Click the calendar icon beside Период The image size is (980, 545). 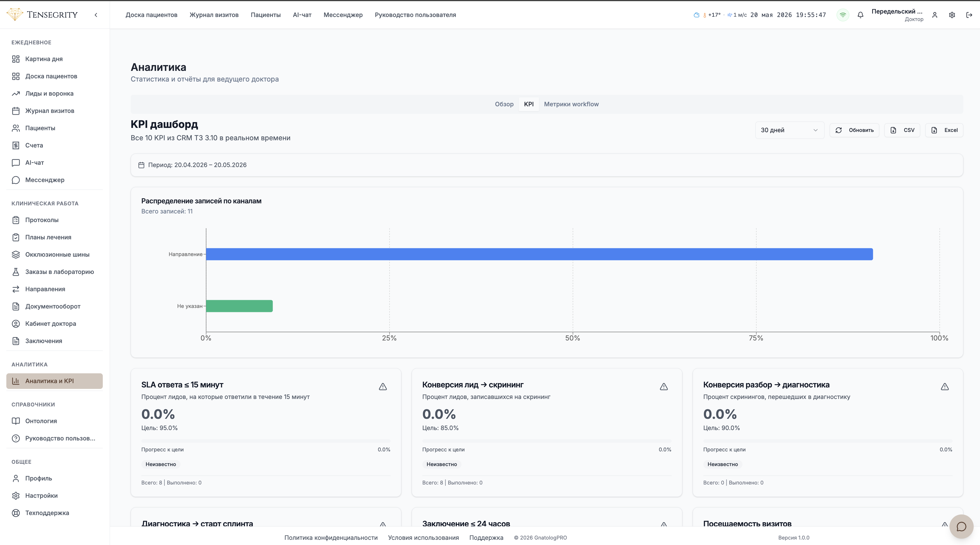coord(141,165)
